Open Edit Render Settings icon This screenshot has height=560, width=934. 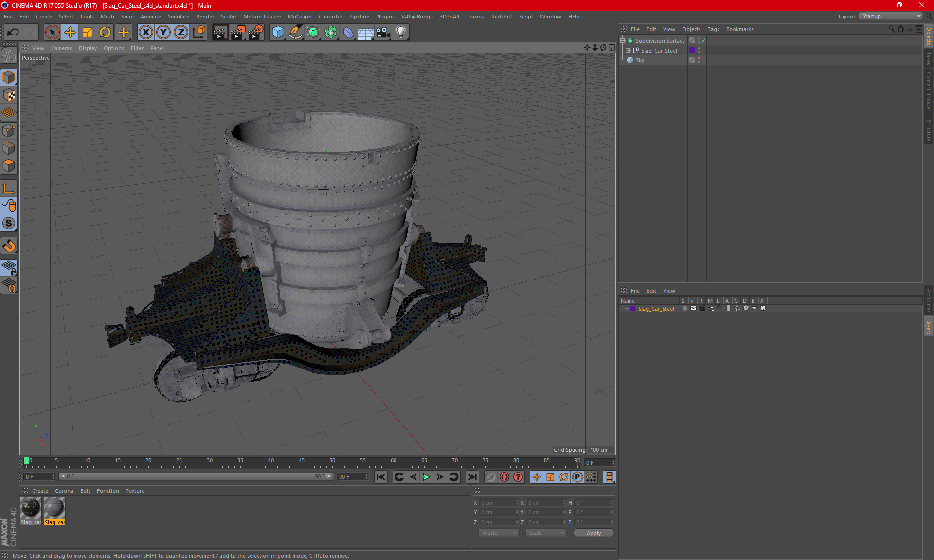tap(256, 33)
